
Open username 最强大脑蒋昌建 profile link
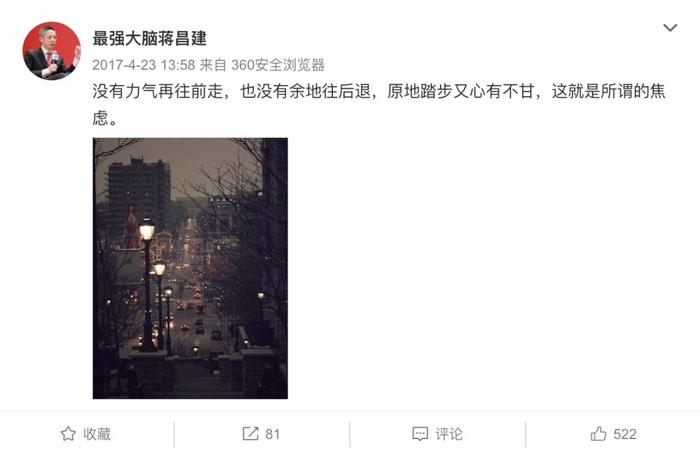149,38
